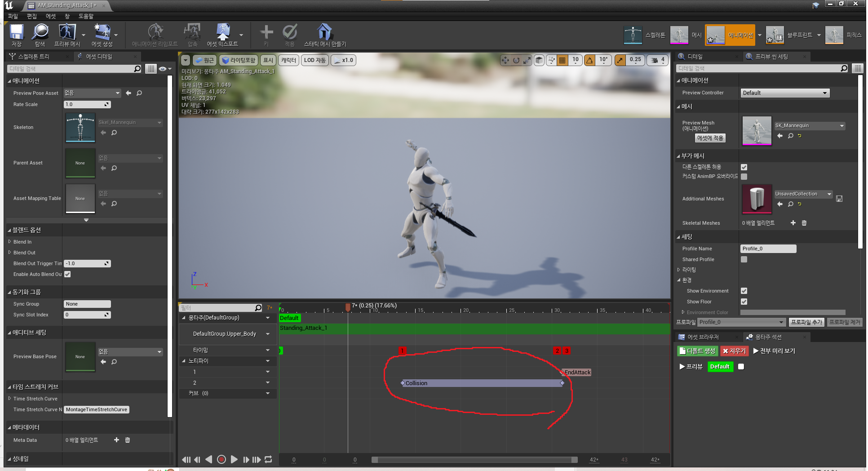Click the 에셋에 적용 button

[710, 138]
